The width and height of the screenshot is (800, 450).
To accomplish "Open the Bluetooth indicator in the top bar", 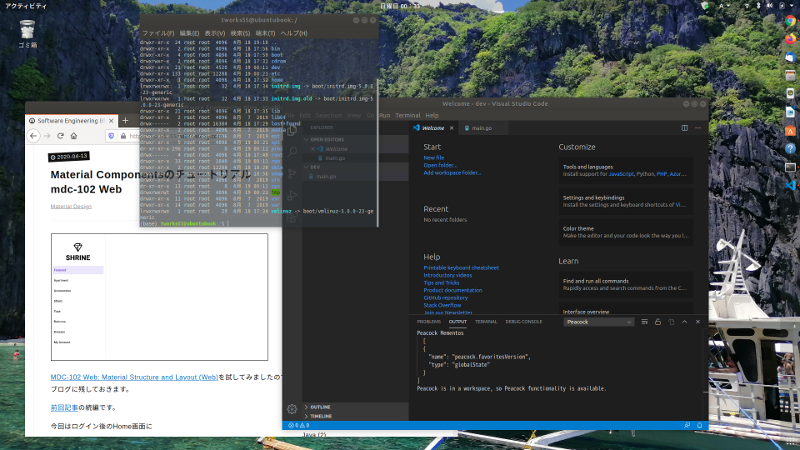I will coord(758,6).
